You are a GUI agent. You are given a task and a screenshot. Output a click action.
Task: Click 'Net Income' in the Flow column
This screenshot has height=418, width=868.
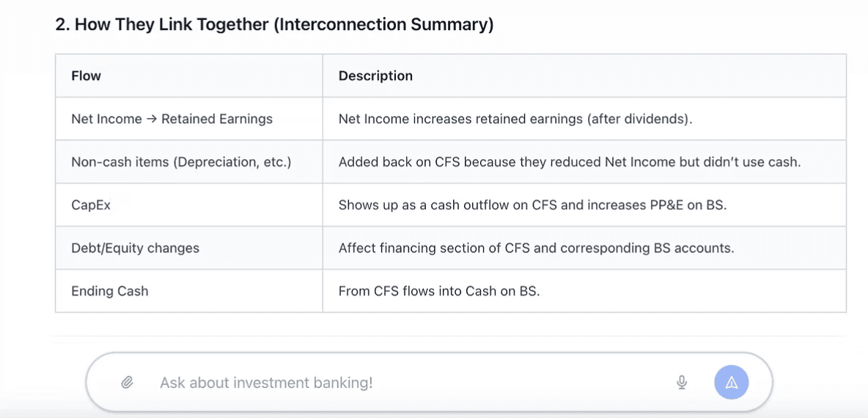tap(106, 119)
